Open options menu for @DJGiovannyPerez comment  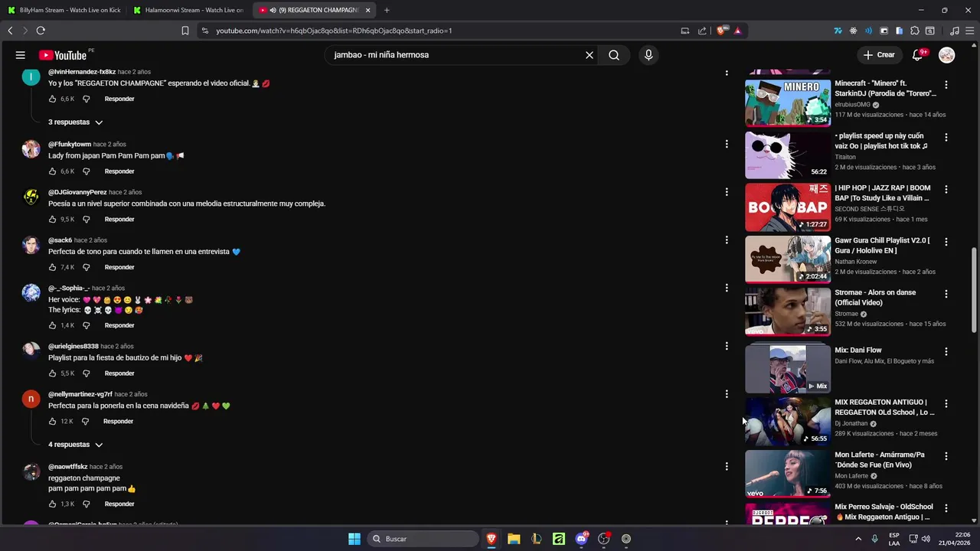(727, 192)
